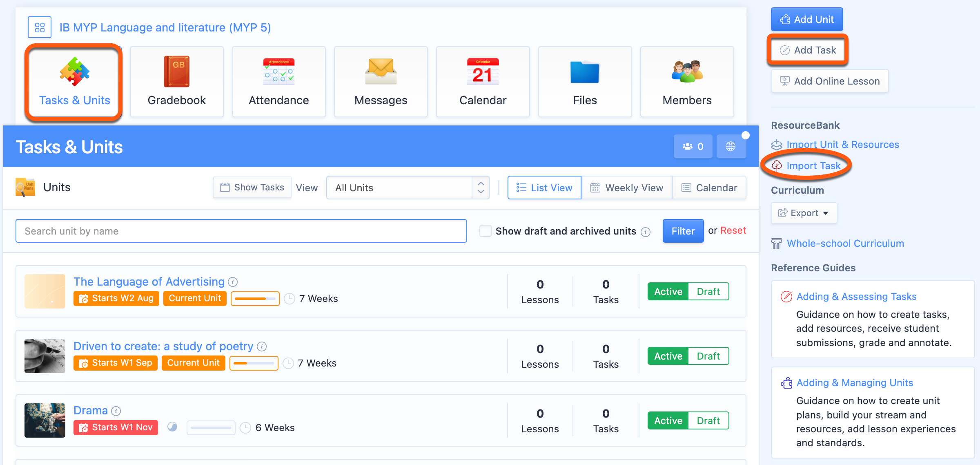The width and height of the screenshot is (980, 465).
Task: Click progress bar in poetry unit row
Action: pyautogui.click(x=254, y=363)
